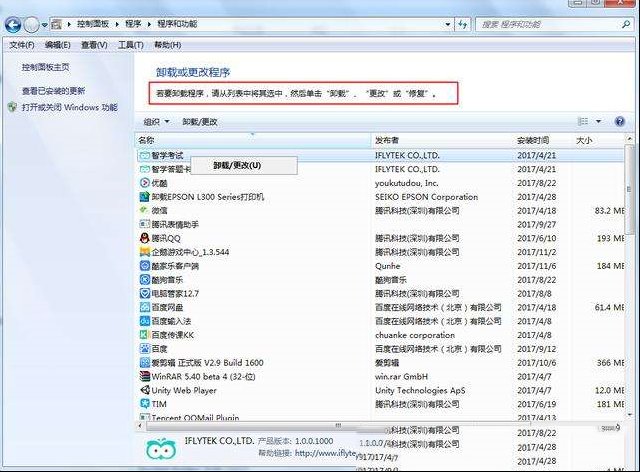This screenshot has height=472, width=640.
Task: Go to 控制面板主页 link
Action: 45,67
